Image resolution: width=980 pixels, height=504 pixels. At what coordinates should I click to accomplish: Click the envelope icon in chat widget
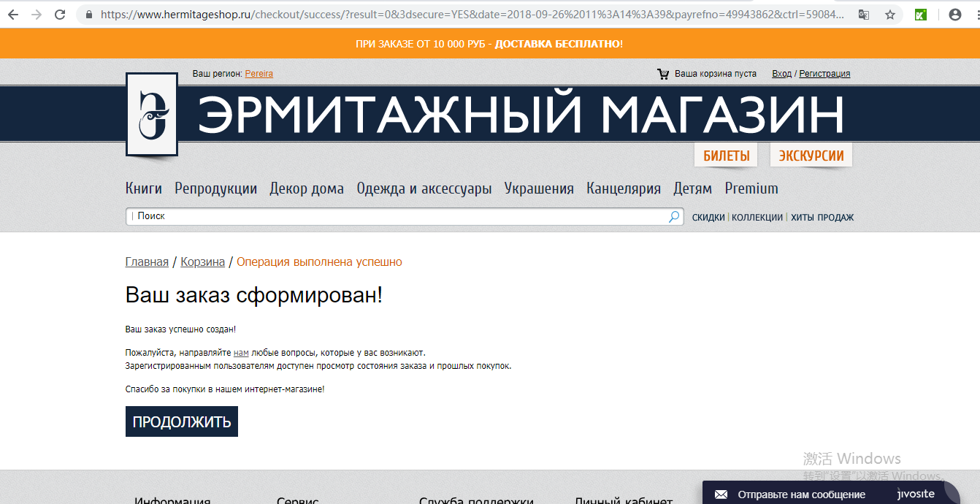point(721,495)
